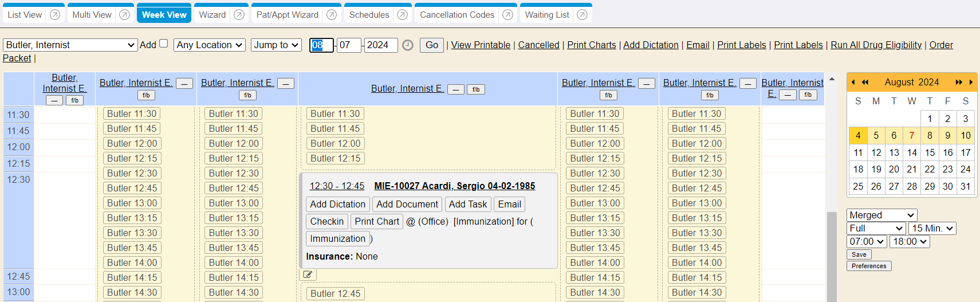Image resolution: width=980 pixels, height=302 pixels.
Task: Select August 15 in the mini calendar
Action: click(930, 152)
